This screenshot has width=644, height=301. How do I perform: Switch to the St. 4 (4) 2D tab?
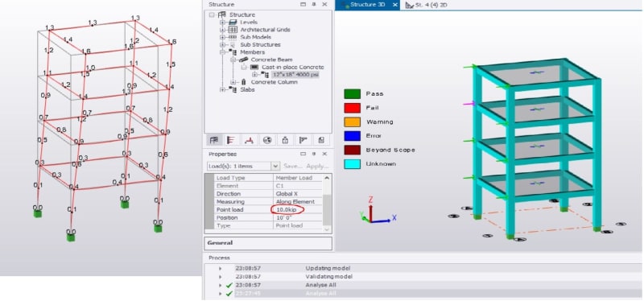click(427, 5)
